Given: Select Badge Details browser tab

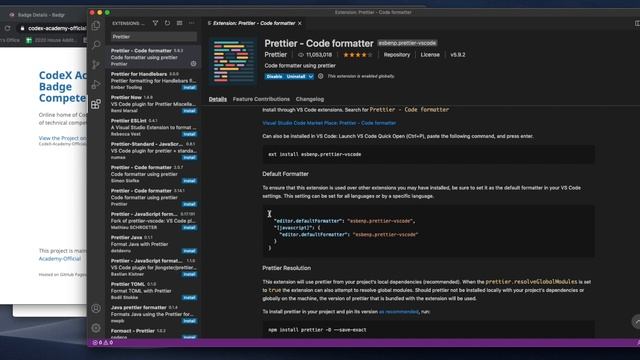Looking at the screenshot, I should pos(41,15).
